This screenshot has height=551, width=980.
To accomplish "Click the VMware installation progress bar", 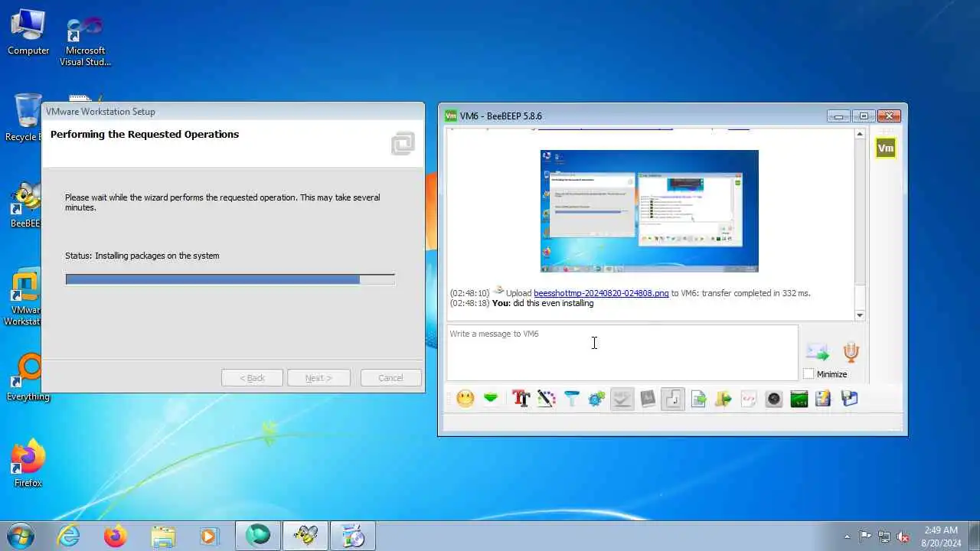I will (230, 279).
